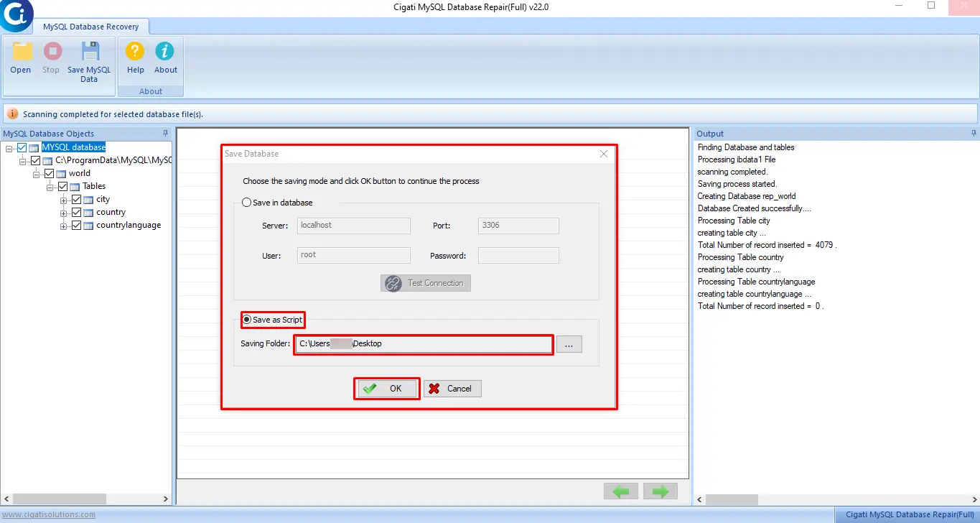980x523 pixels.
Task: Close the Save Database dialog
Action: click(x=604, y=154)
